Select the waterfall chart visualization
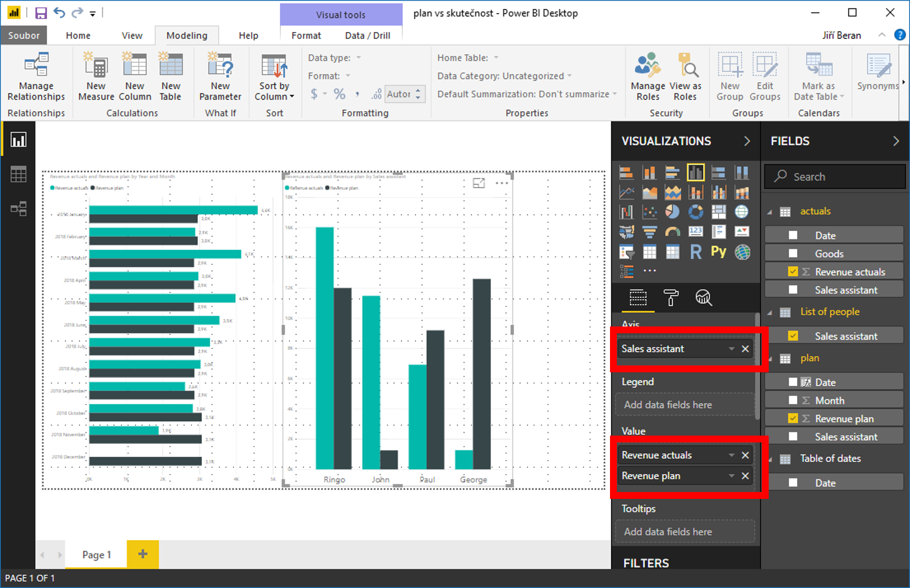 click(626, 211)
